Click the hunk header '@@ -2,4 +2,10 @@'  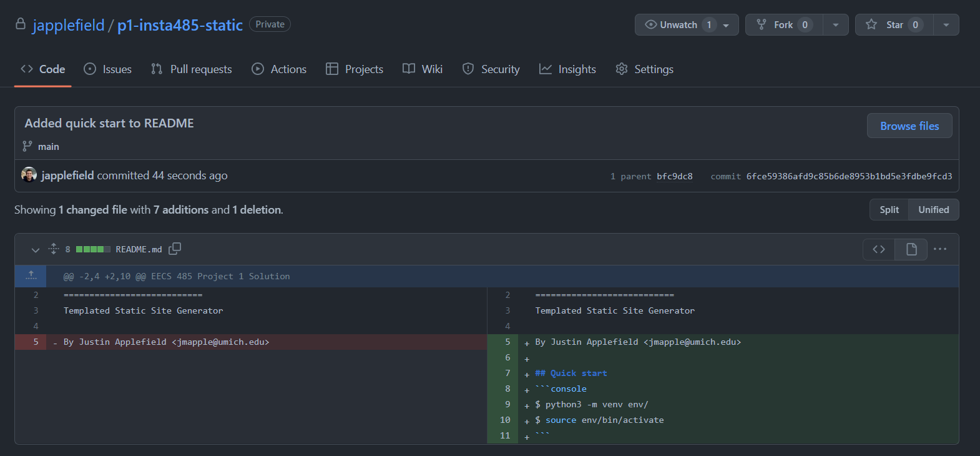click(105, 276)
